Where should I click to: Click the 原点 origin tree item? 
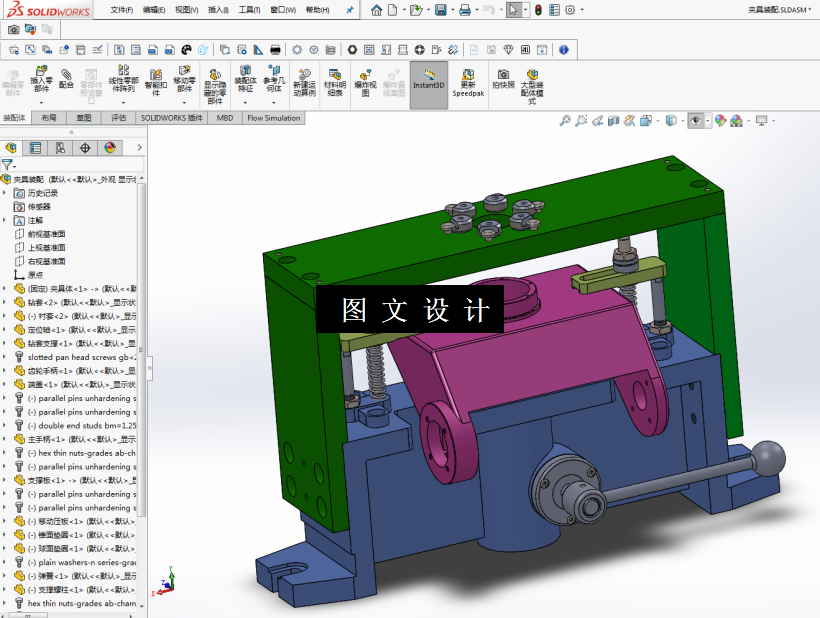(x=35, y=275)
